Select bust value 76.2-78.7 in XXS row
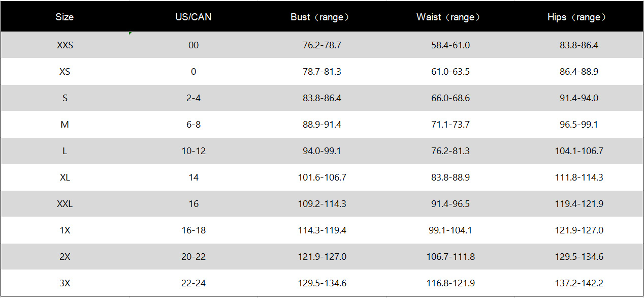 [322, 45]
